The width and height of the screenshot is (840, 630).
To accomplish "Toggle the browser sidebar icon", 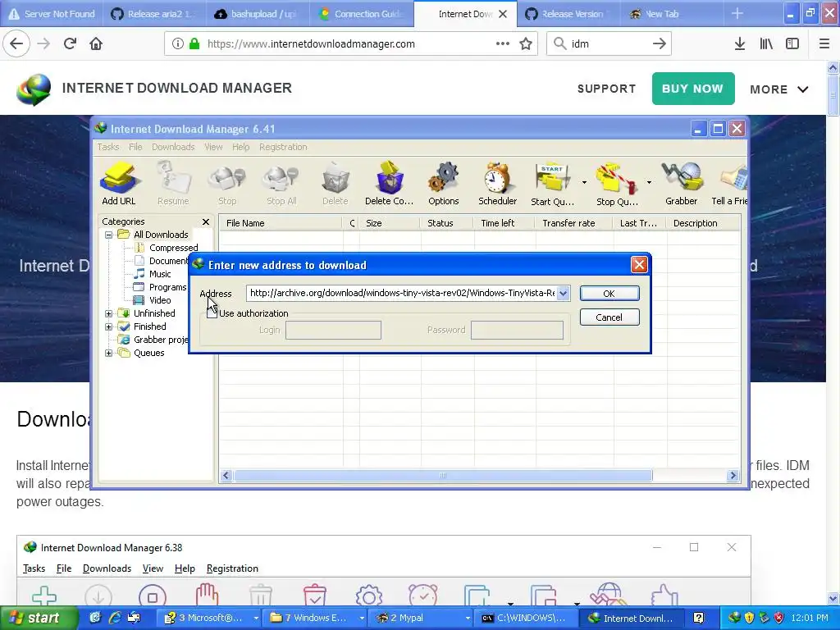I will coord(792,44).
